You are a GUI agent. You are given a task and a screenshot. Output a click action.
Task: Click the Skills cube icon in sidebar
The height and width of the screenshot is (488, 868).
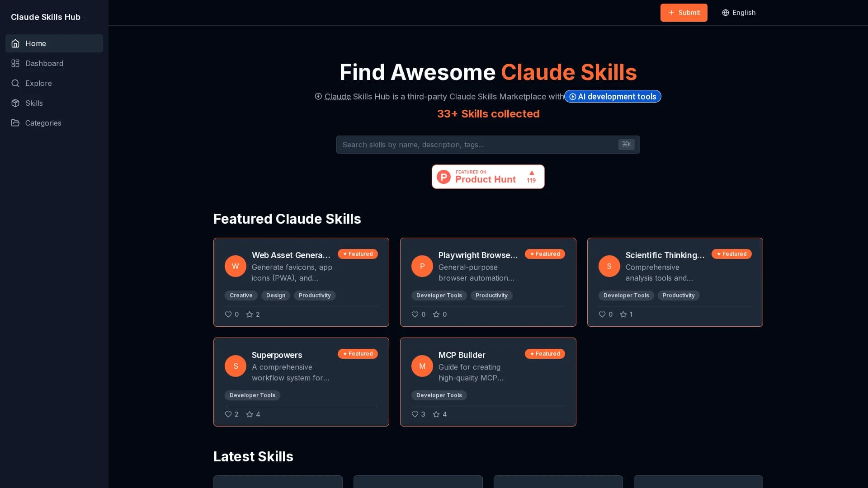(15, 103)
